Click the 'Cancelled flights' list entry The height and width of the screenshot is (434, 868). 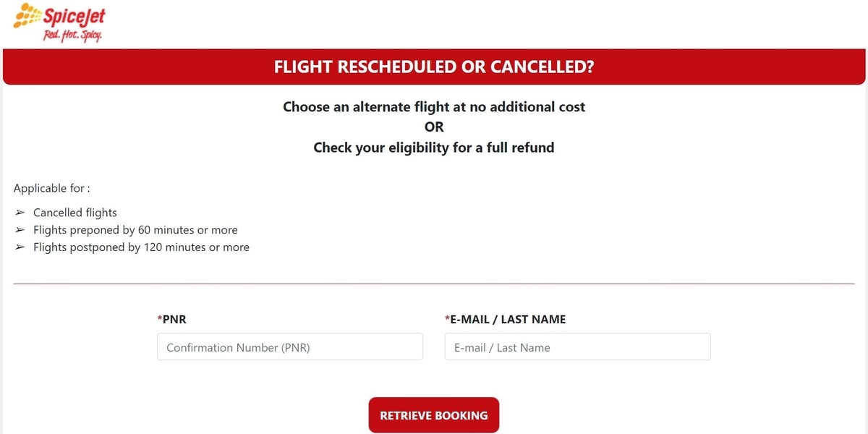tap(75, 213)
